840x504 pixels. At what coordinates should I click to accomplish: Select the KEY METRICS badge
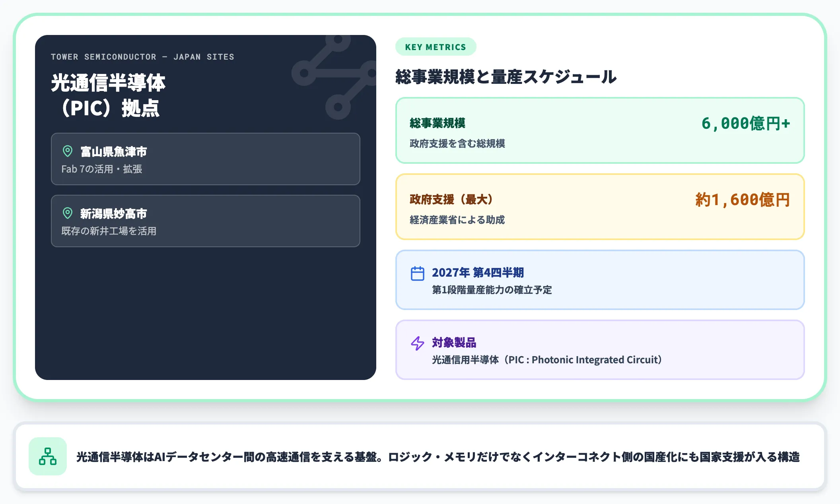pos(436,47)
